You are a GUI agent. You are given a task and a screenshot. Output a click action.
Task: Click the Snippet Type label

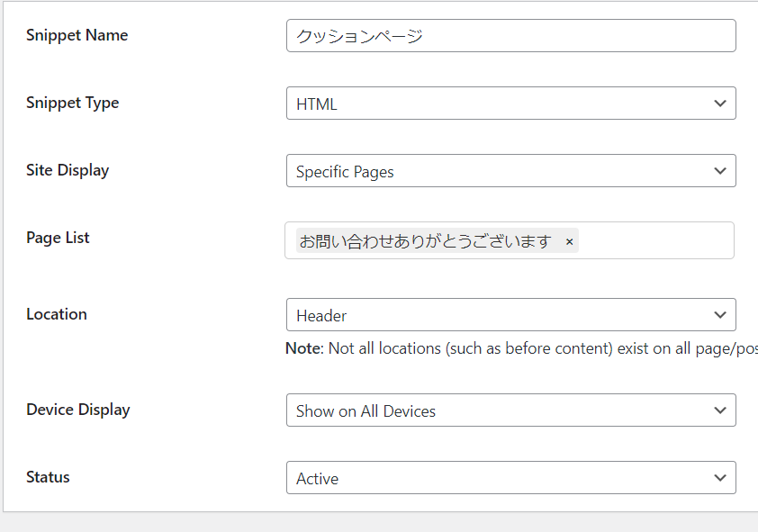pyautogui.click(x=72, y=103)
